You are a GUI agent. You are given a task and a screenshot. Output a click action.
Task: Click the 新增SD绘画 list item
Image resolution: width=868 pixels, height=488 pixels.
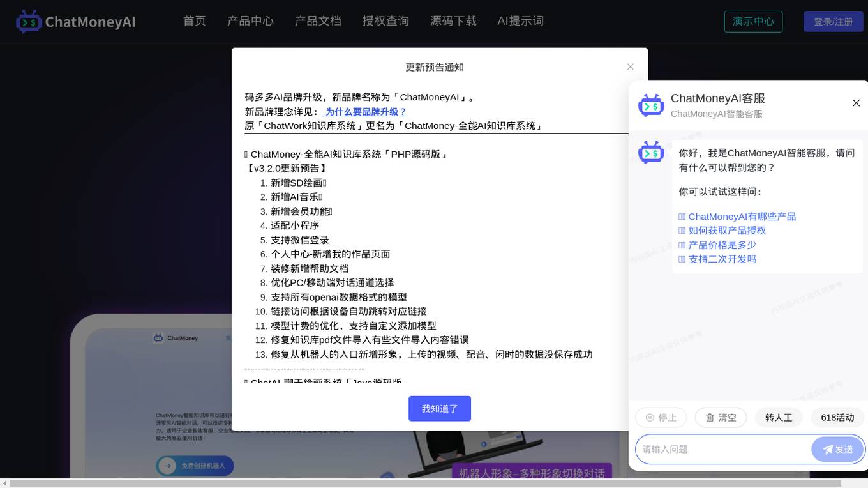[x=297, y=183]
